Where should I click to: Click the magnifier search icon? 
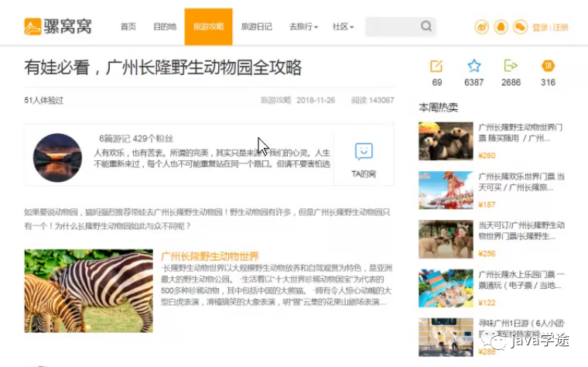pyautogui.click(x=426, y=26)
